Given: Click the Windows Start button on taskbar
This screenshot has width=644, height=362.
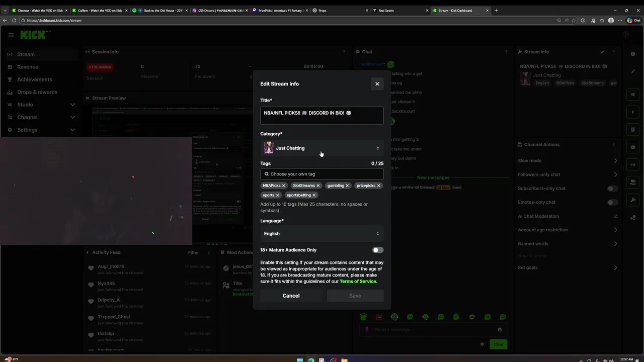Looking at the screenshot, I should (300, 359).
